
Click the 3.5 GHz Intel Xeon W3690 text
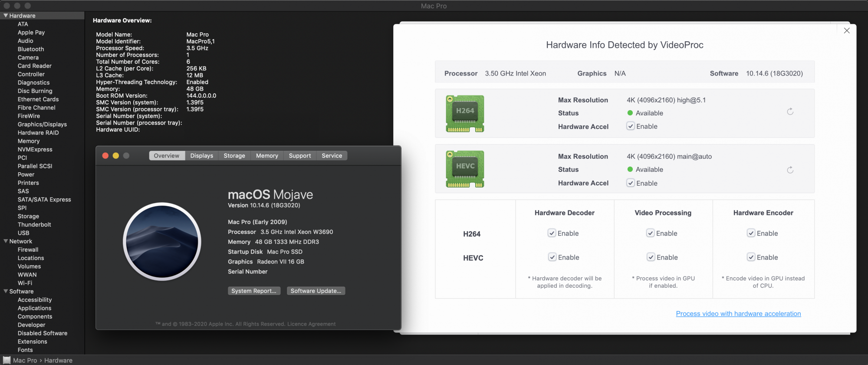[x=297, y=232]
